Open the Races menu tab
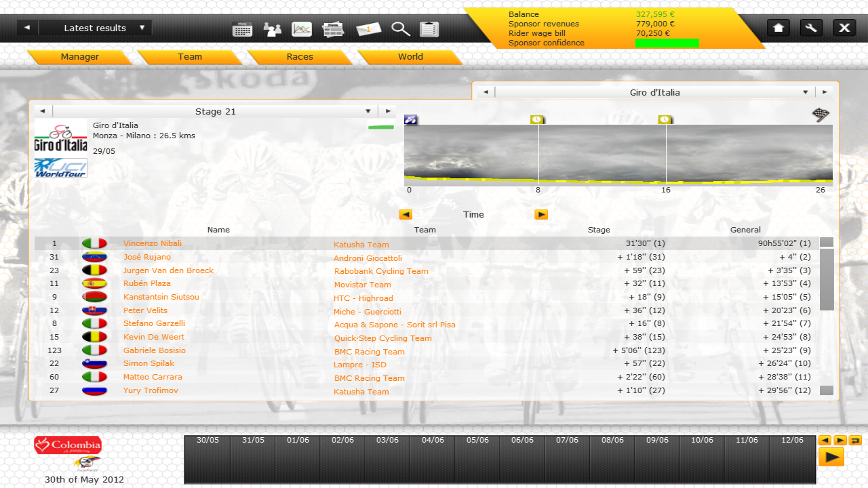 300,57
